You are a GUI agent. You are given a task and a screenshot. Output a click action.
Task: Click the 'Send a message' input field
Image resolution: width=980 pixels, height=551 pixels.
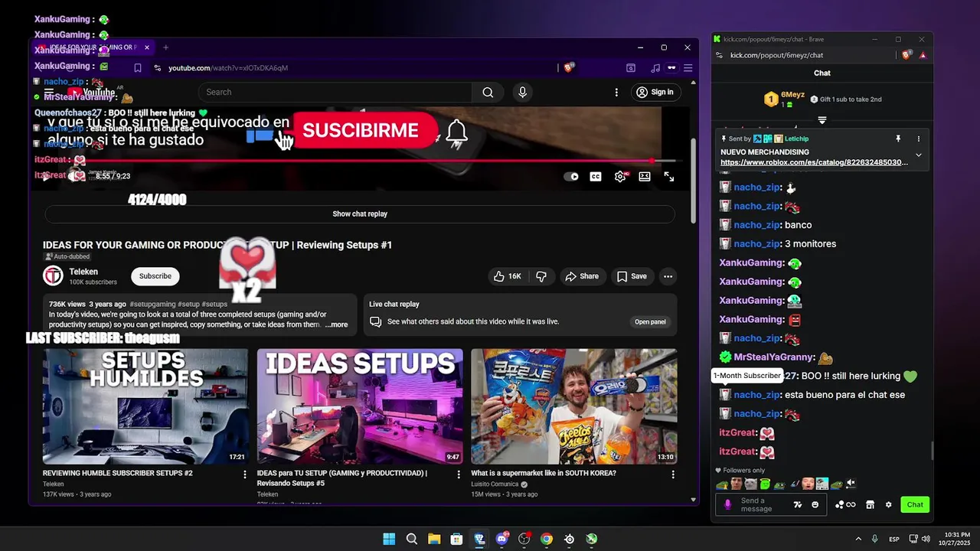click(762, 505)
